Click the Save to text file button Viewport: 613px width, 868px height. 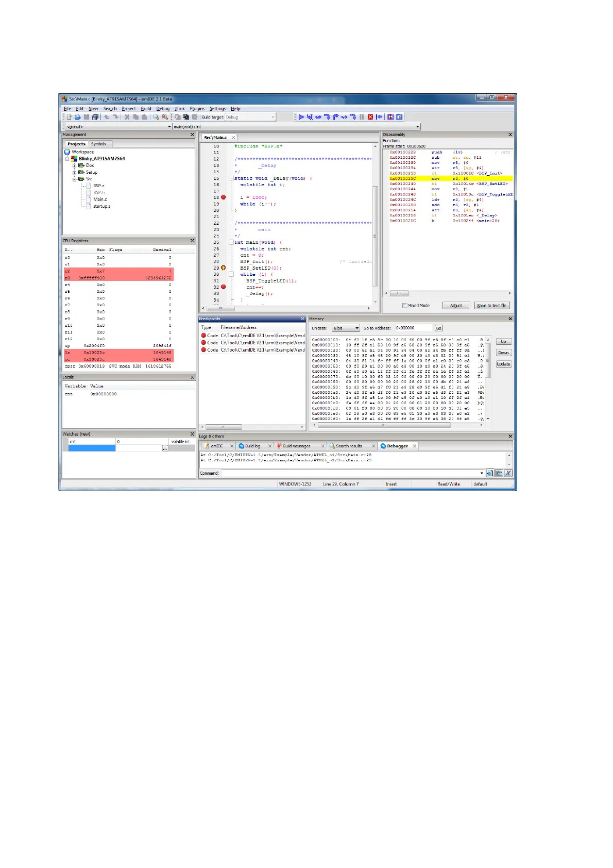(491, 306)
